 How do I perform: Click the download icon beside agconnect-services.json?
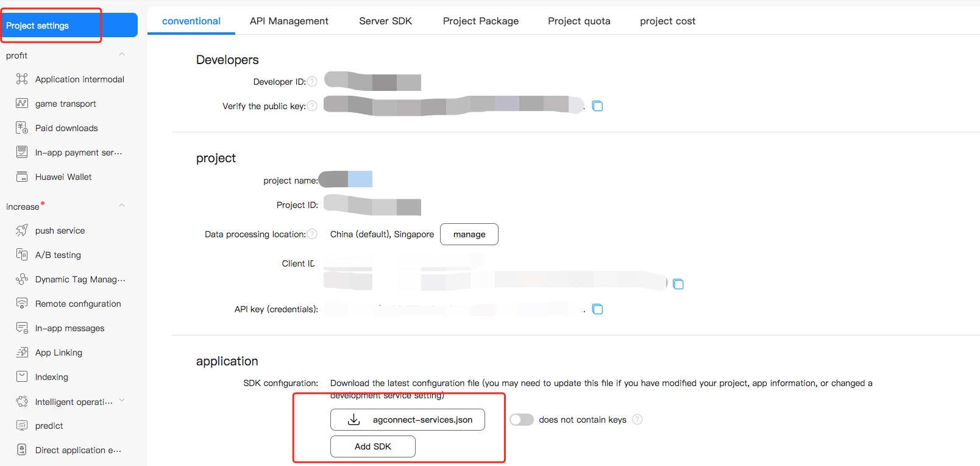tap(353, 420)
